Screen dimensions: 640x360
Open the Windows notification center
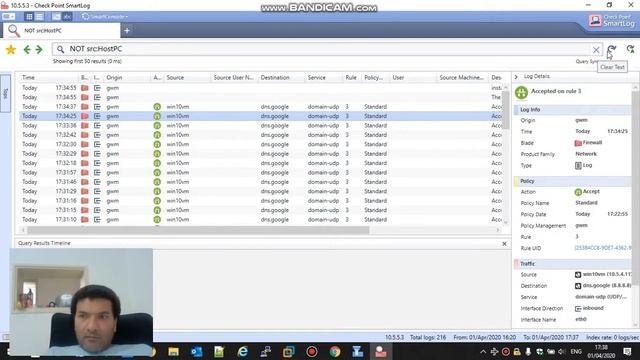point(627,351)
